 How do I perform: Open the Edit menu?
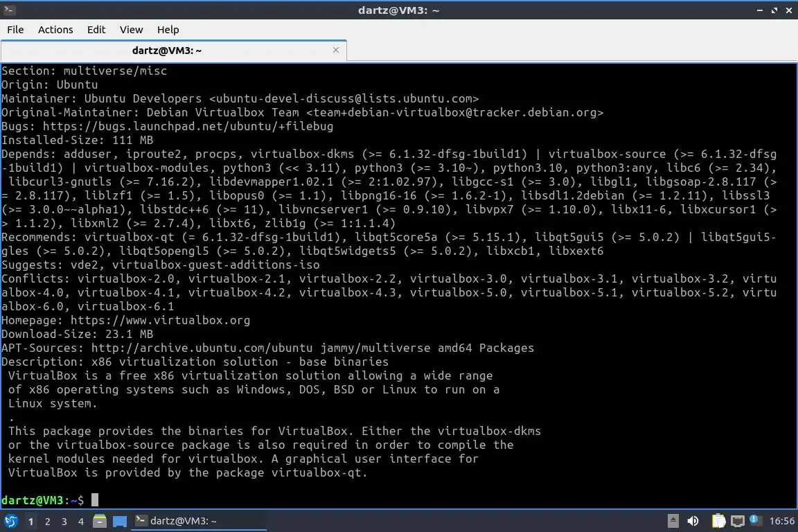click(x=96, y=30)
